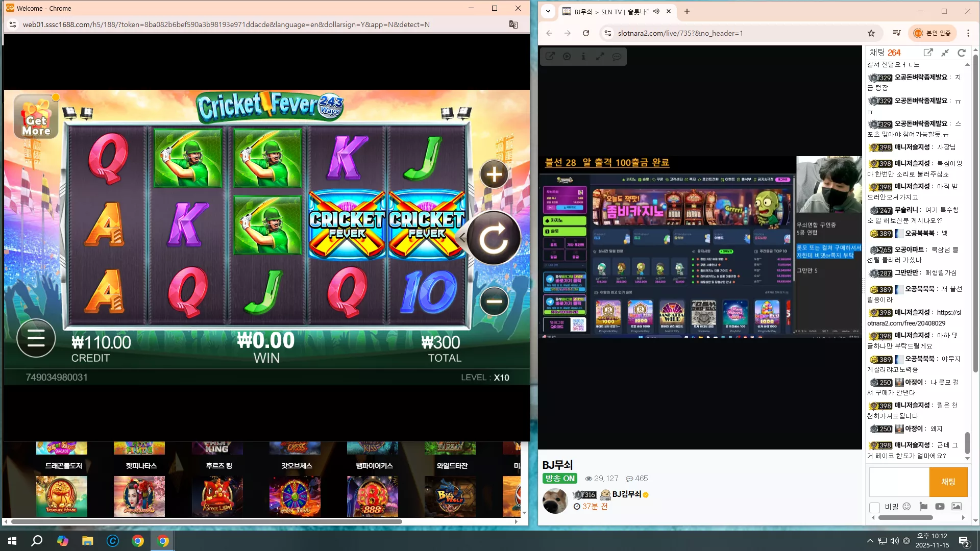Click the horizontal scrollbar under game list

pos(206,521)
